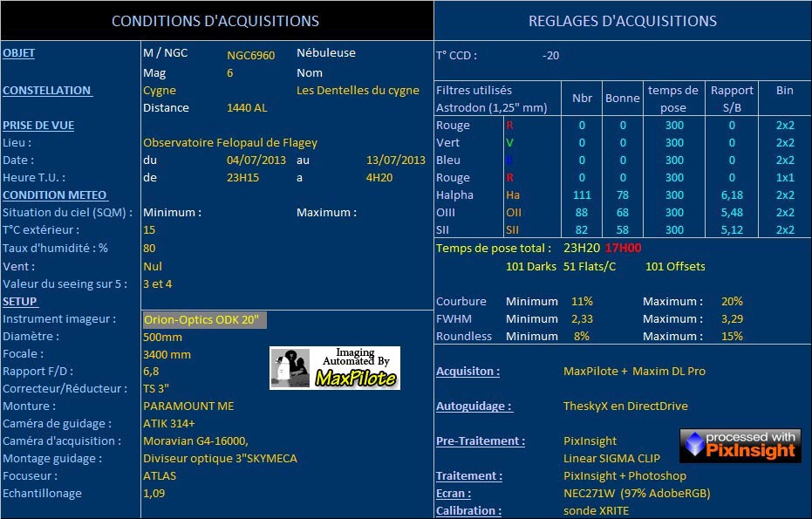The width and height of the screenshot is (812, 519).
Task: Select the highlighted Orion-Optics ODK 20" cell
Action: (x=205, y=319)
